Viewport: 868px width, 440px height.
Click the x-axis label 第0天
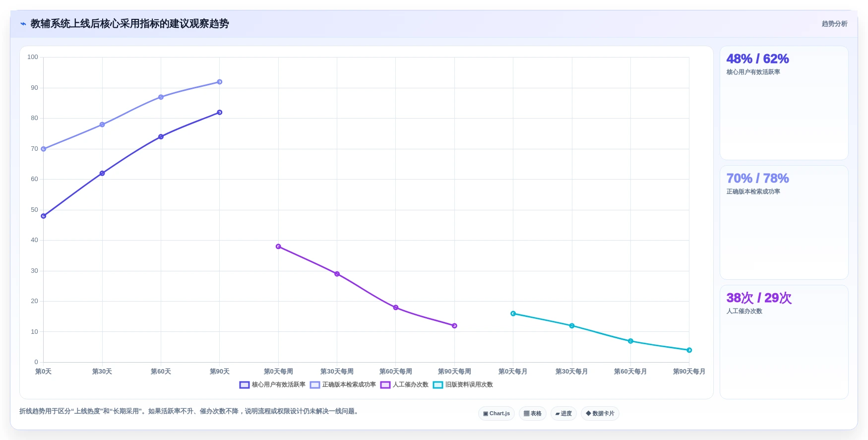44,372
